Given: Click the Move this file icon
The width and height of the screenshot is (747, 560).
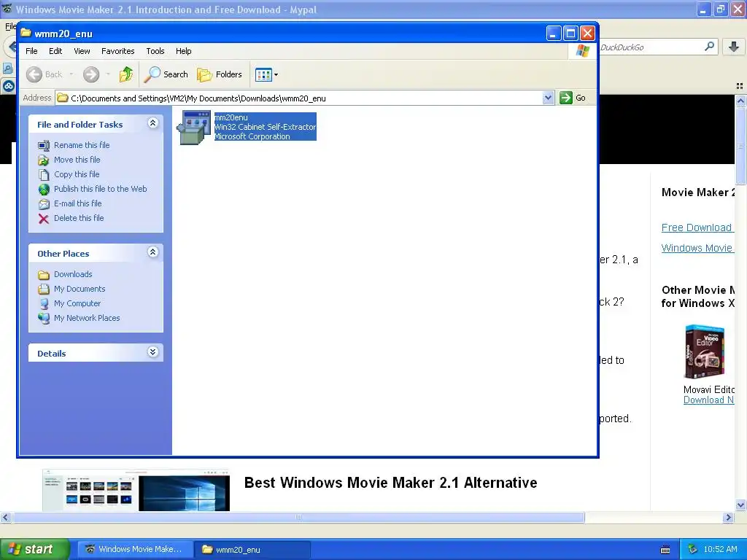Looking at the screenshot, I should pos(43,160).
